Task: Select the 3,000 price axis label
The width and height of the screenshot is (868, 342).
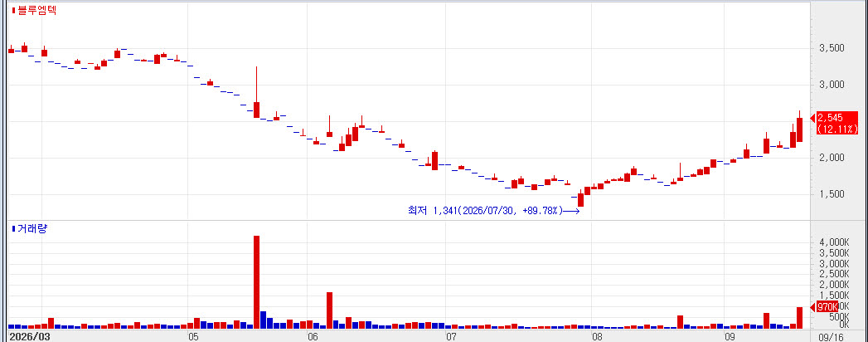Action: coord(831,85)
